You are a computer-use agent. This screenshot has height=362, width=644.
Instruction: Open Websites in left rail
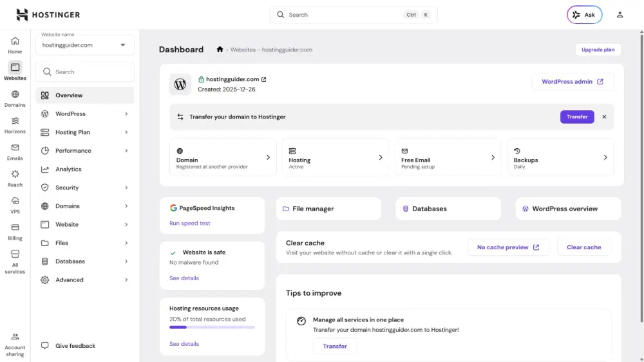[15, 71]
